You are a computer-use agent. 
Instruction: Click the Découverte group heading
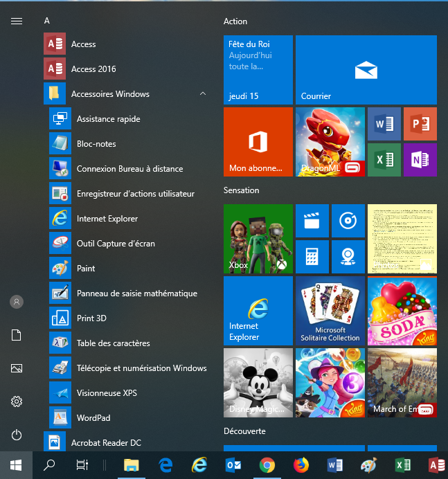(x=244, y=431)
